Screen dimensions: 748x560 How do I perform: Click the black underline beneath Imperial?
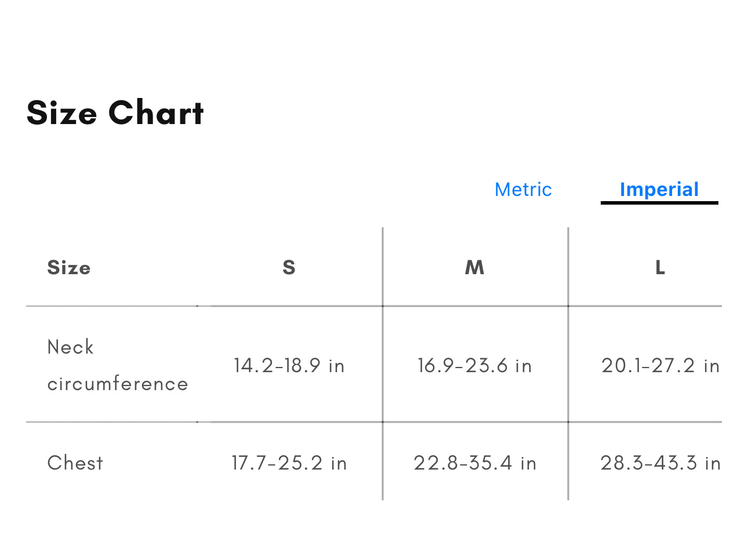tap(659, 202)
